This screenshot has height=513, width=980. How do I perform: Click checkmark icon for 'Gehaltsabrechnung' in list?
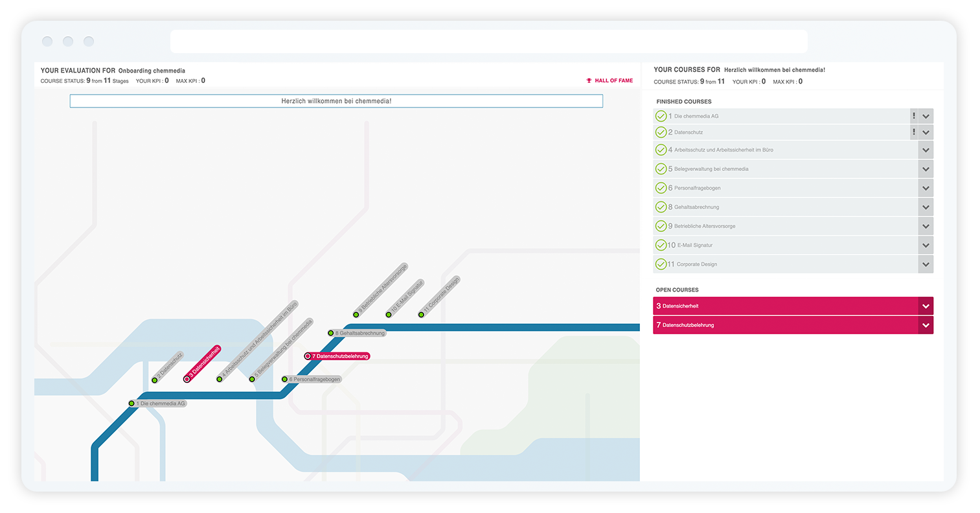661,207
